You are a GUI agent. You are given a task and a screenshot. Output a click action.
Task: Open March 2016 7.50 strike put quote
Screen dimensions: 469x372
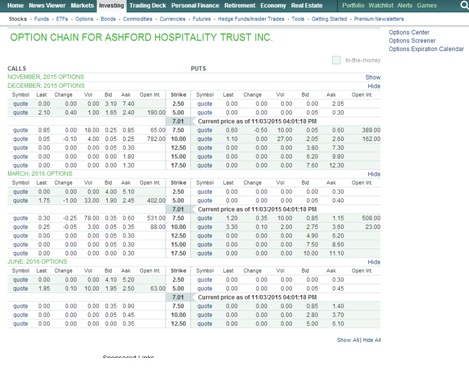pos(204,218)
